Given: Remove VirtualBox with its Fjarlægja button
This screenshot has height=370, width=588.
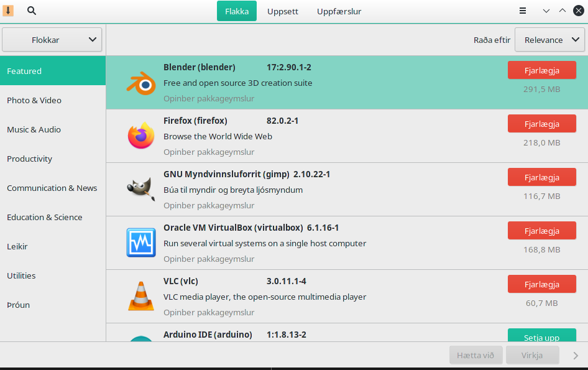Looking at the screenshot, I should click(x=542, y=231).
